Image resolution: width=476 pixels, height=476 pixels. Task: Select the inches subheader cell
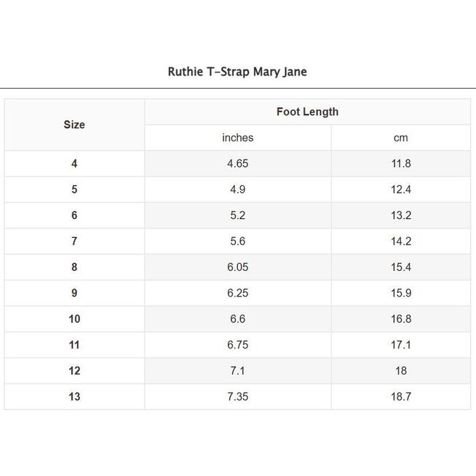(x=237, y=138)
